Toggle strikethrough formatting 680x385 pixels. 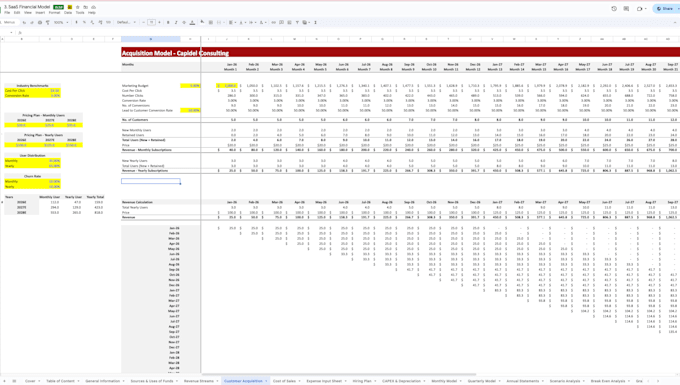point(184,22)
